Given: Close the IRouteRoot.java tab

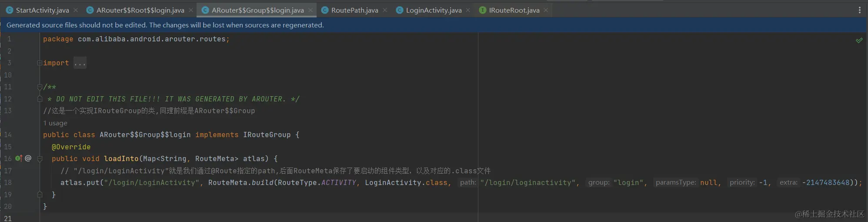Looking at the screenshot, I should (x=546, y=10).
